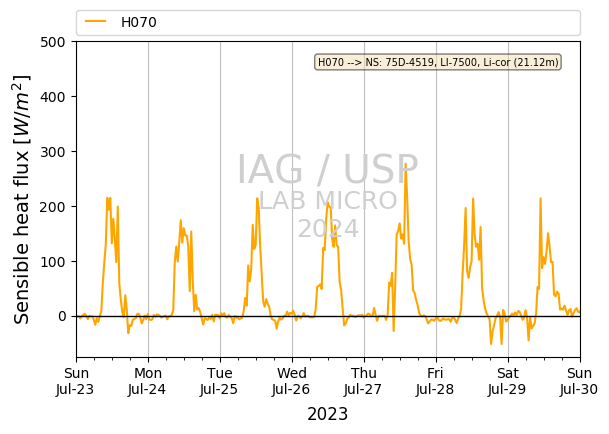
Task: Click the Sensible heat flux axis title
Action: click(x=22, y=199)
